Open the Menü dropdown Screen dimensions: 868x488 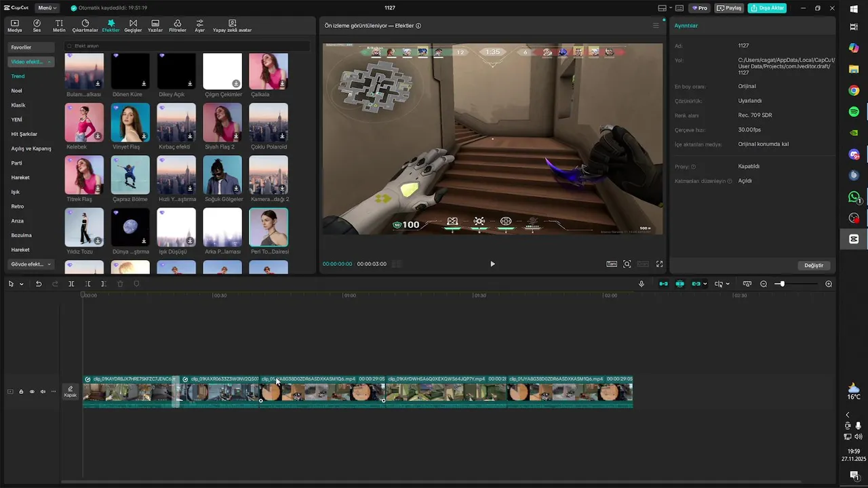47,8
